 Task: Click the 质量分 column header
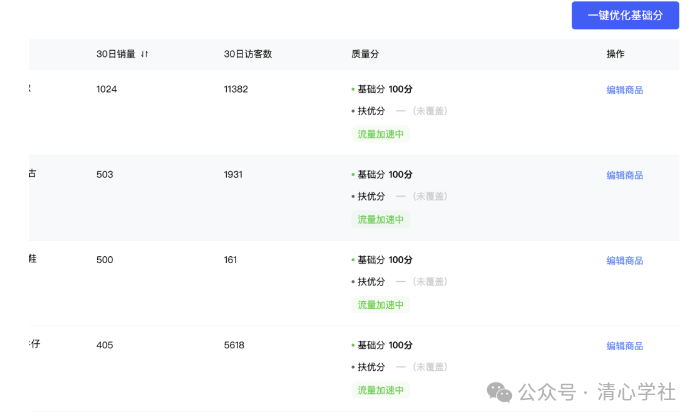pyautogui.click(x=365, y=54)
